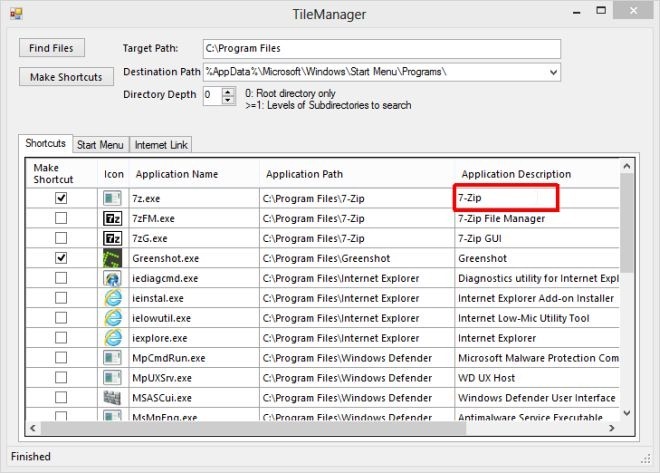Click the iexplore.exe Internet Explorer icon
This screenshot has width=660, height=473.
coord(112,338)
